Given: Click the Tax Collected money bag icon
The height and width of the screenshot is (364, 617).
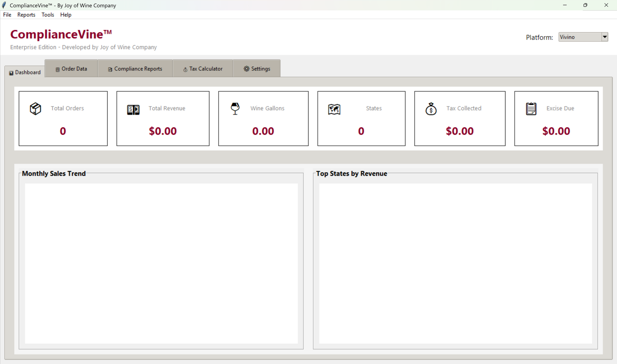Looking at the screenshot, I should (431, 109).
